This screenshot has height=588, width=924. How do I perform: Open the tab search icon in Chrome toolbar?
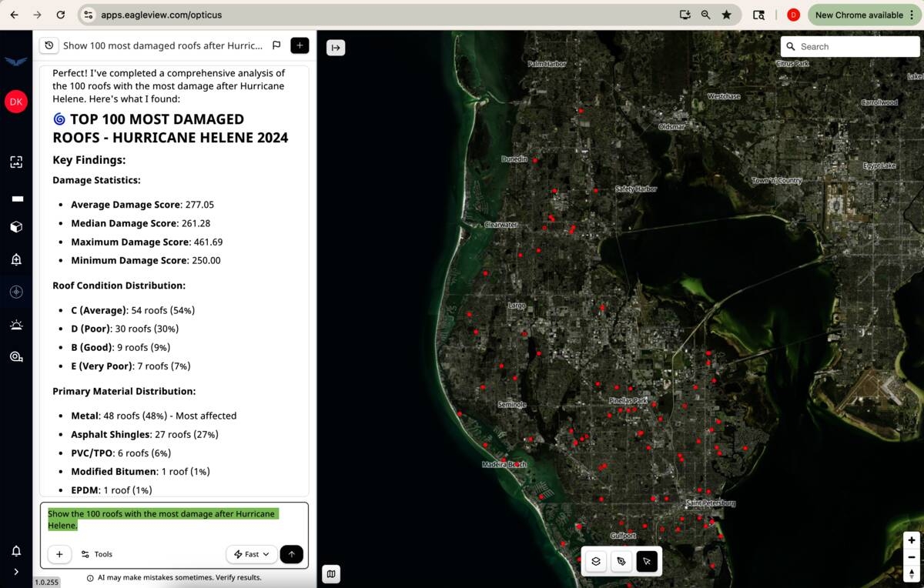(x=758, y=15)
